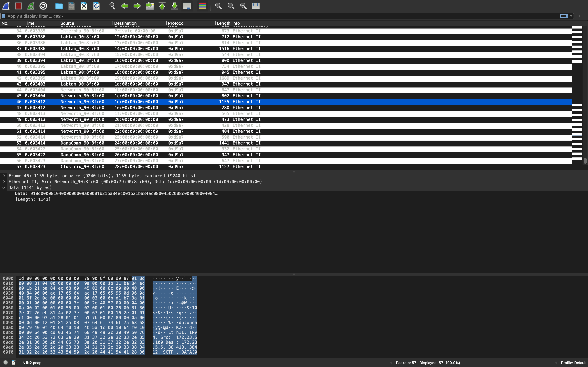588x367 pixels.
Task: Open capture options with the gear icon
Action: [43, 6]
